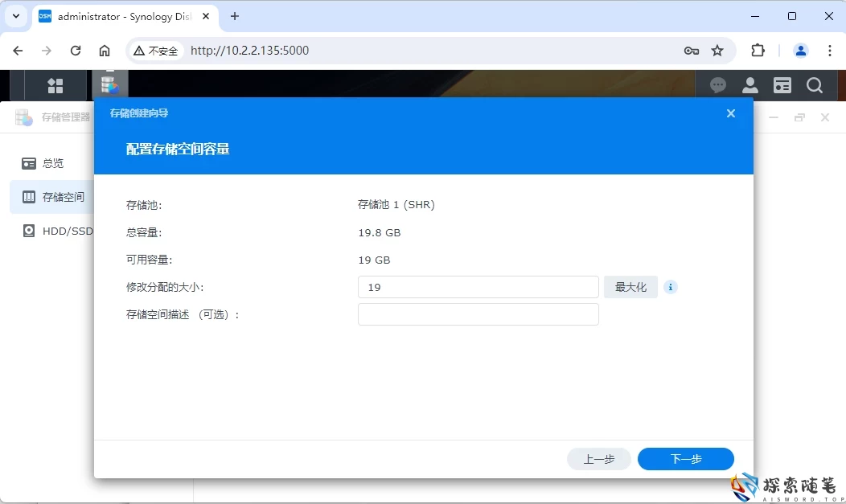This screenshot has height=504, width=846.
Task: Open the tab search dropdown arrow
Action: (15, 16)
